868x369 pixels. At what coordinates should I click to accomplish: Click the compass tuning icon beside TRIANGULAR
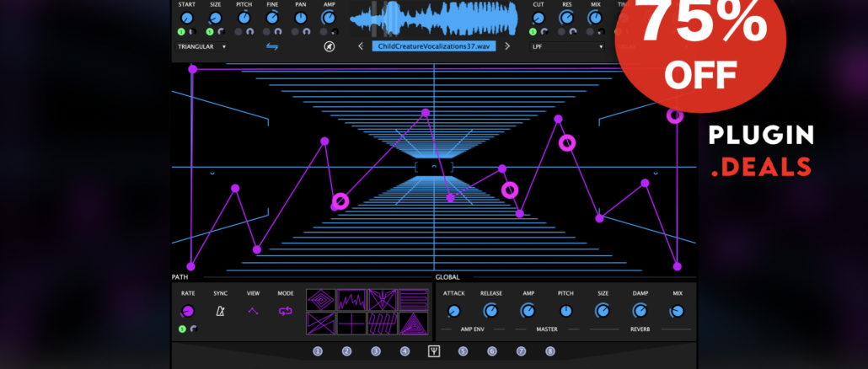pyautogui.click(x=330, y=46)
